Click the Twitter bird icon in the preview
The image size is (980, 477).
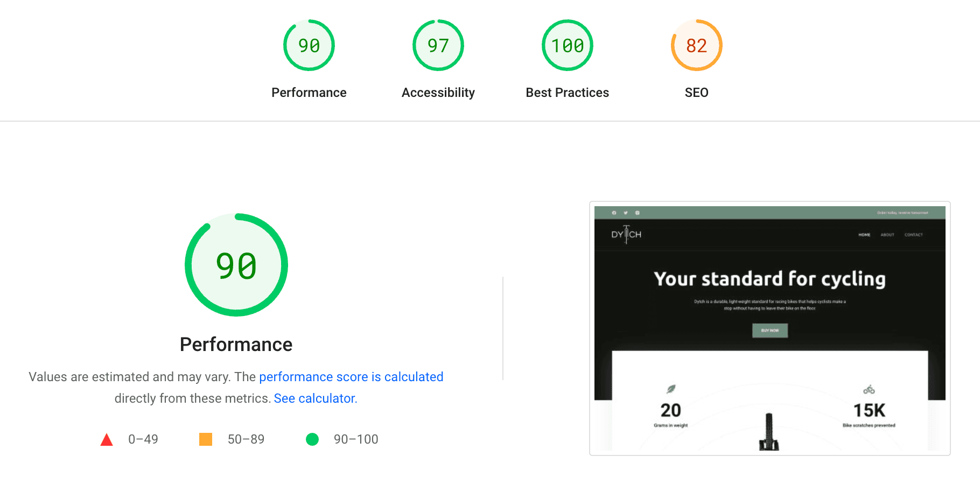[626, 213]
